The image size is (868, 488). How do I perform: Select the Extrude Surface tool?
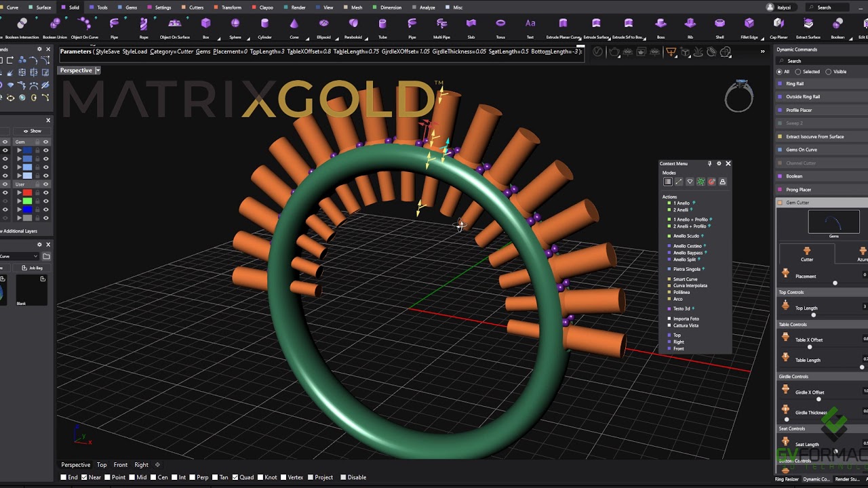click(596, 28)
